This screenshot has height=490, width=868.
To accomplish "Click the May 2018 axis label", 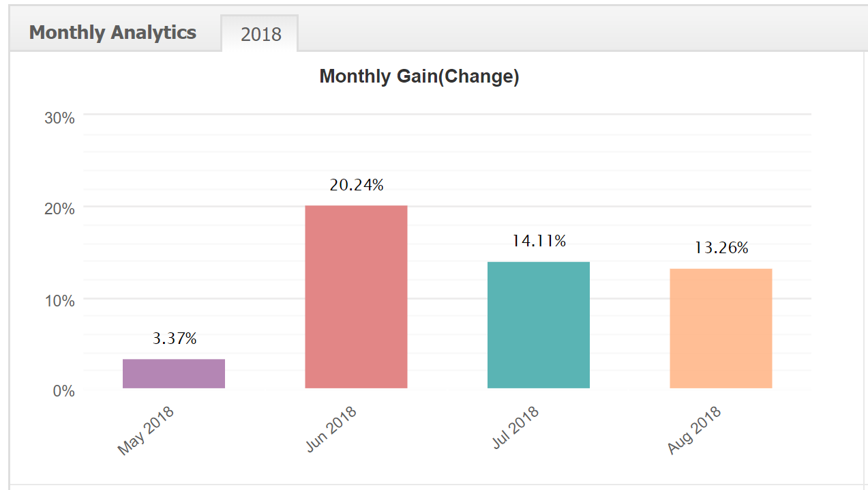I will click(x=146, y=431).
